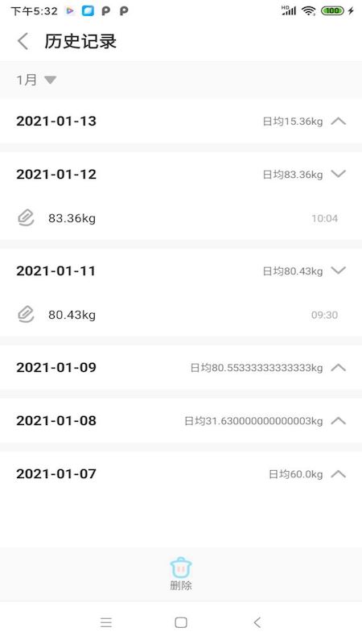Tap the 日均60.0kg average text
The height and width of the screenshot is (644, 362).
point(295,474)
